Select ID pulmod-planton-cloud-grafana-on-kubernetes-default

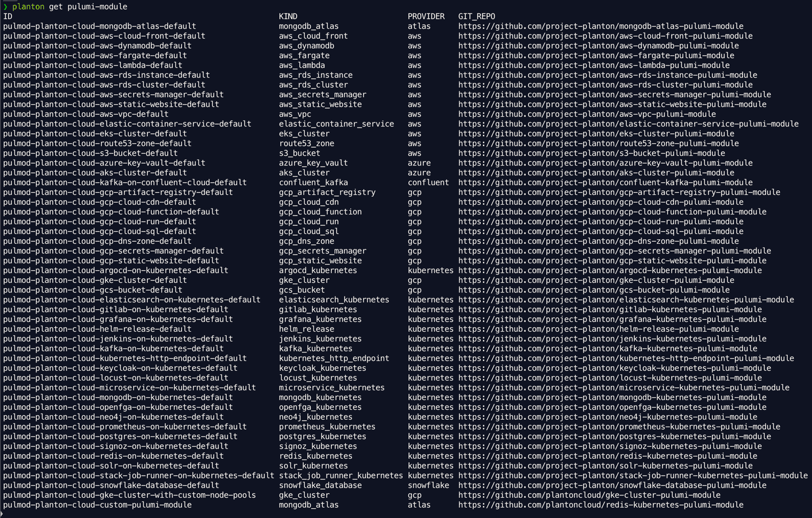(x=118, y=319)
